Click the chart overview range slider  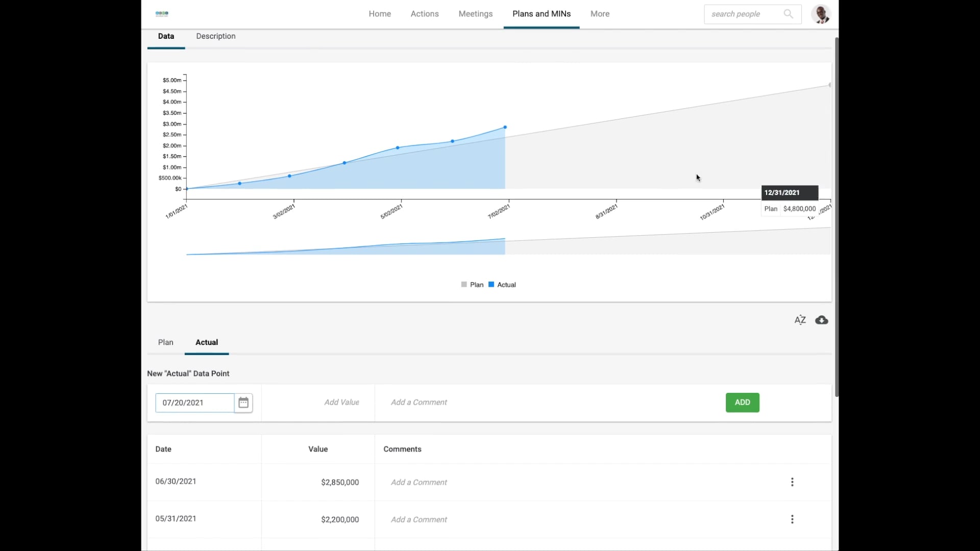click(x=508, y=241)
